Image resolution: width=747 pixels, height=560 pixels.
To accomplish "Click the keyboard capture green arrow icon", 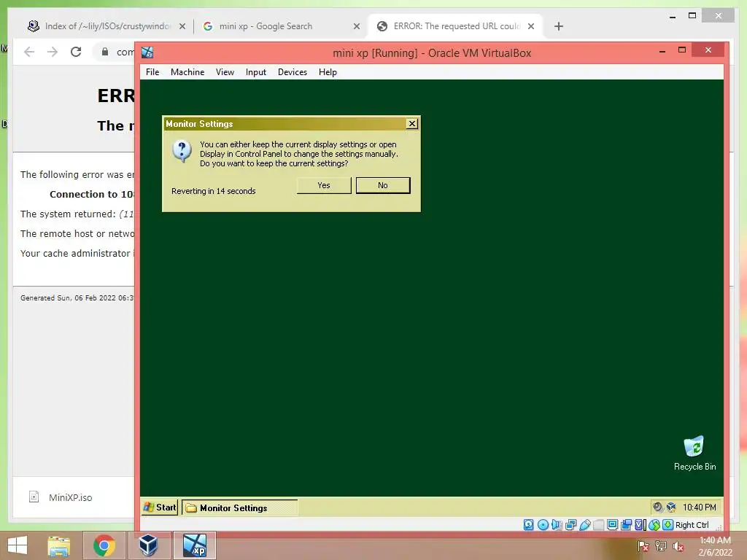I will point(668,525).
